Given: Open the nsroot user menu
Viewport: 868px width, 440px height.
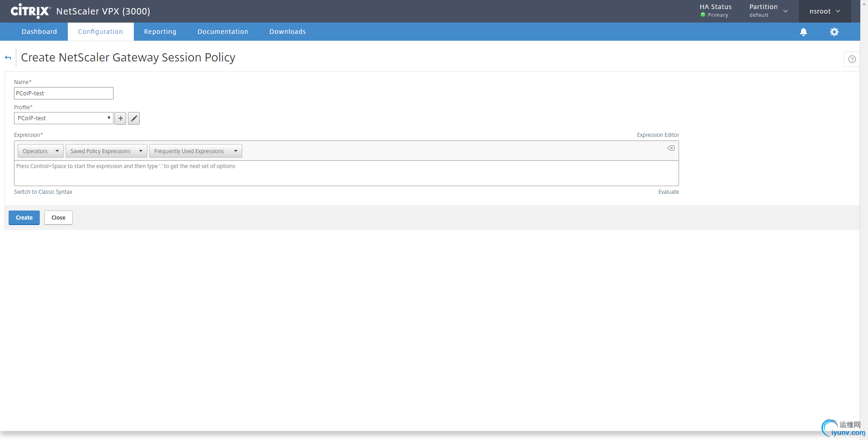Looking at the screenshot, I should click(x=825, y=11).
